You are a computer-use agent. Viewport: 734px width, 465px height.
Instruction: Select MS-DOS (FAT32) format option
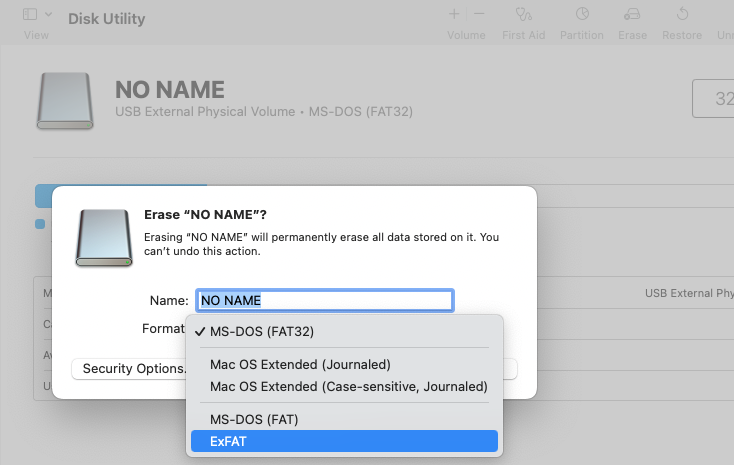point(345,332)
